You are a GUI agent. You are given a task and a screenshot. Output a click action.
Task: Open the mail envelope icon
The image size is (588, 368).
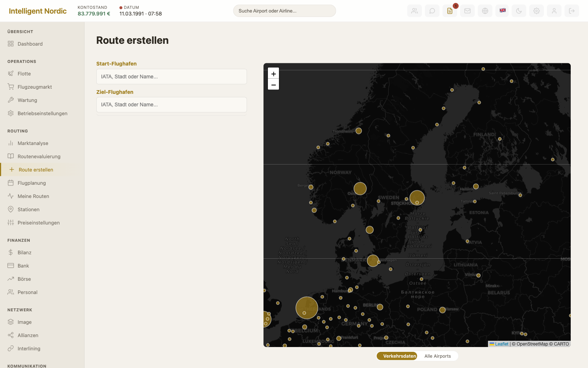pos(467,11)
